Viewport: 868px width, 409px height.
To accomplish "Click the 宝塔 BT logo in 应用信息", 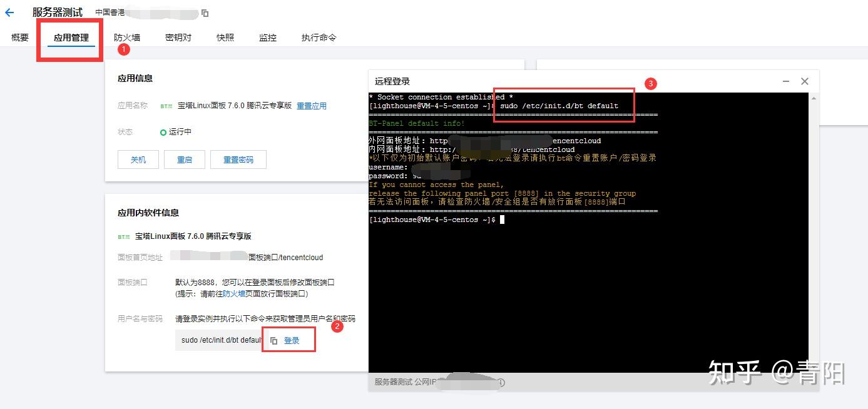I will coord(166,106).
